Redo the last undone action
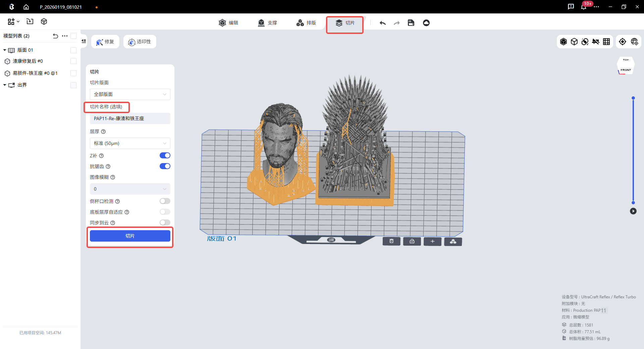 point(397,23)
